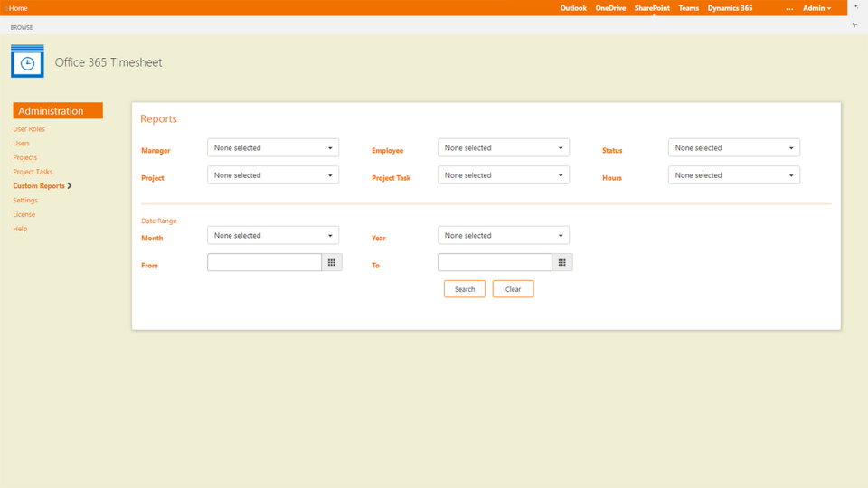Open the Admin user menu
Image resolution: width=868 pixels, height=488 pixels.
pos(817,8)
